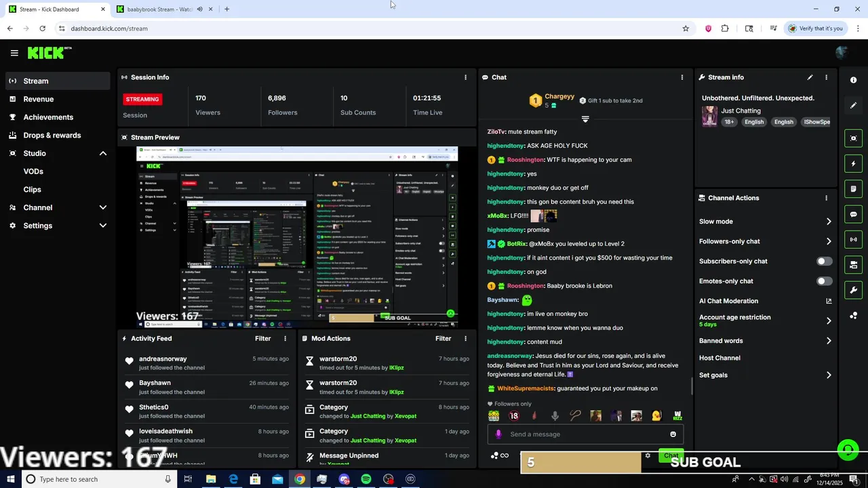The image size is (868, 488).
Task: Open the Activity Feed three-dot menu
Action: tap(285, 338)
